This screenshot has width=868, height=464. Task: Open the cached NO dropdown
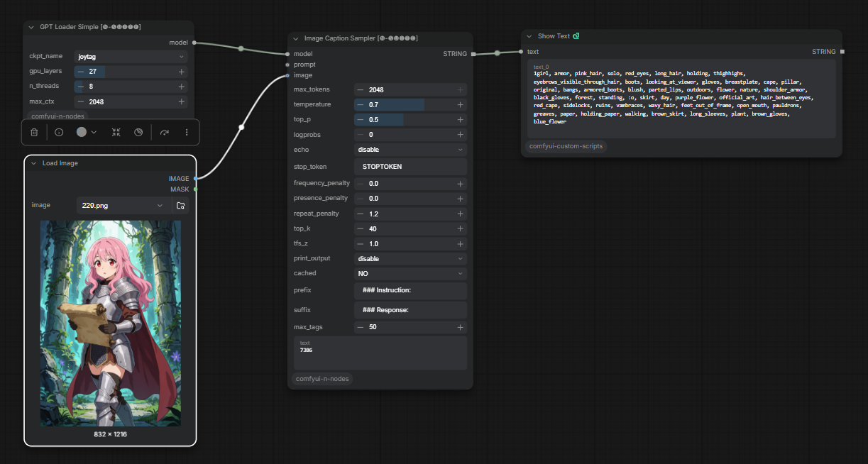pyautogui.click(x=410, y=274)
